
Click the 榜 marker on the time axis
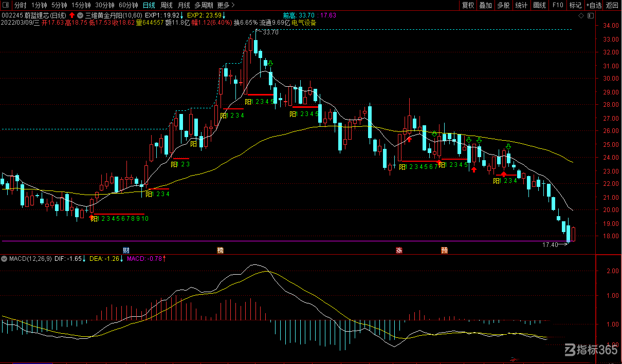coord(221,250)
